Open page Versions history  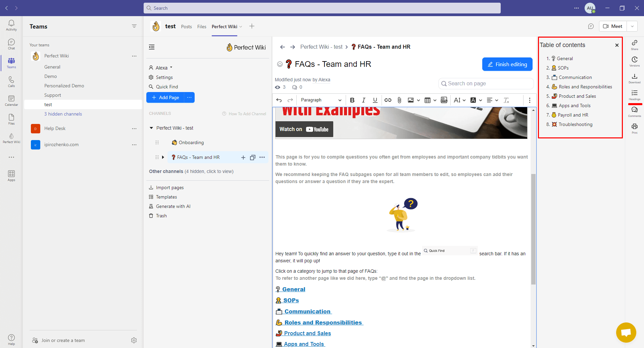tap(634, 61)
